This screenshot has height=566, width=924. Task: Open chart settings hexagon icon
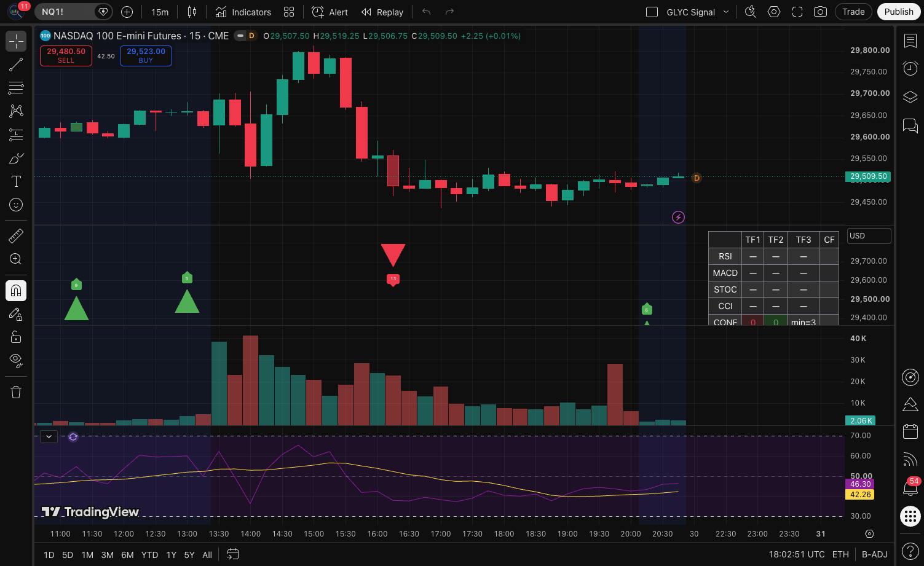(x=774, y=12)
